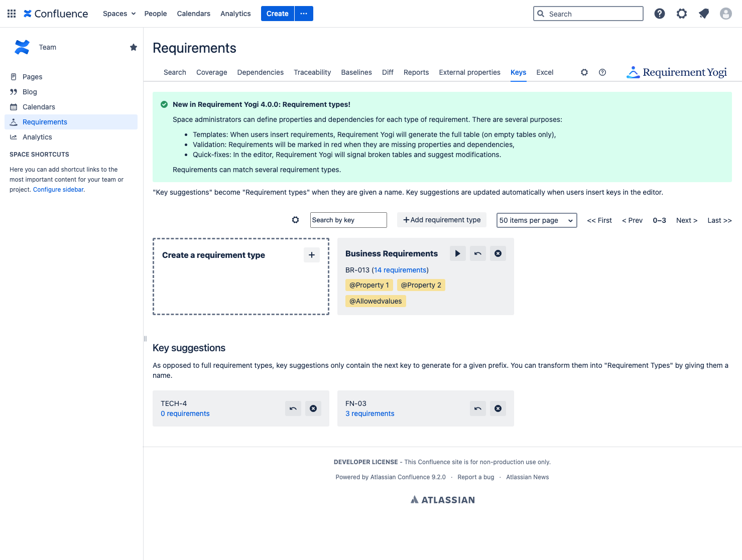Viewport: 742px width, 560px height.
Task: Star the Team space as favorite
Action: coord(134,47)
